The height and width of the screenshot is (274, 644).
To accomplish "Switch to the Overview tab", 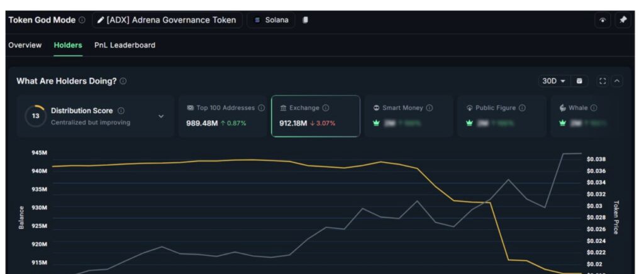I will [x=25, y=45].
